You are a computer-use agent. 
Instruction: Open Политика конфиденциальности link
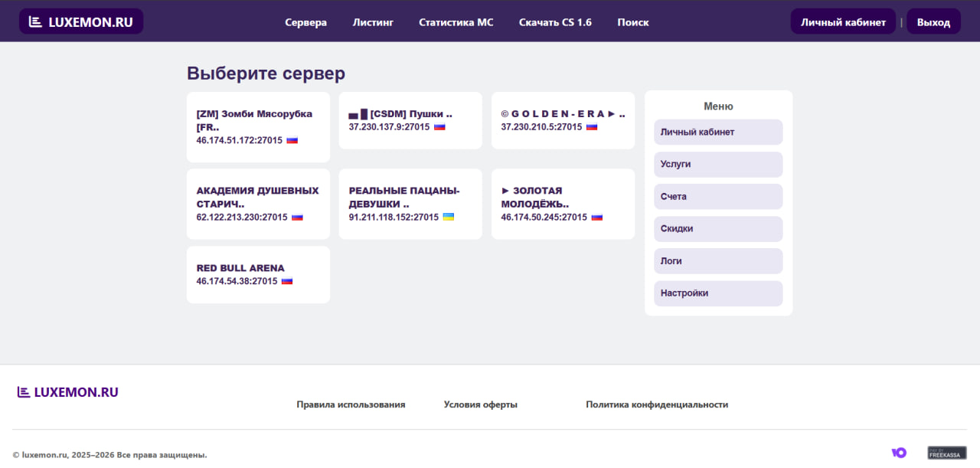[x=657, y=404]
